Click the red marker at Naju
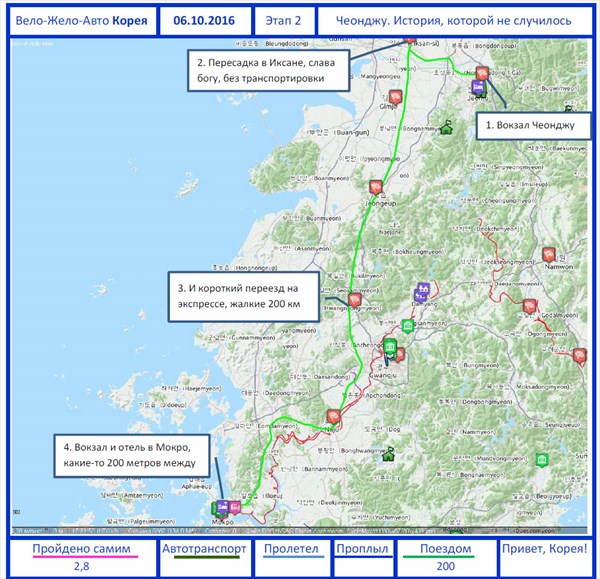600x579 pixels. (334, 416)
